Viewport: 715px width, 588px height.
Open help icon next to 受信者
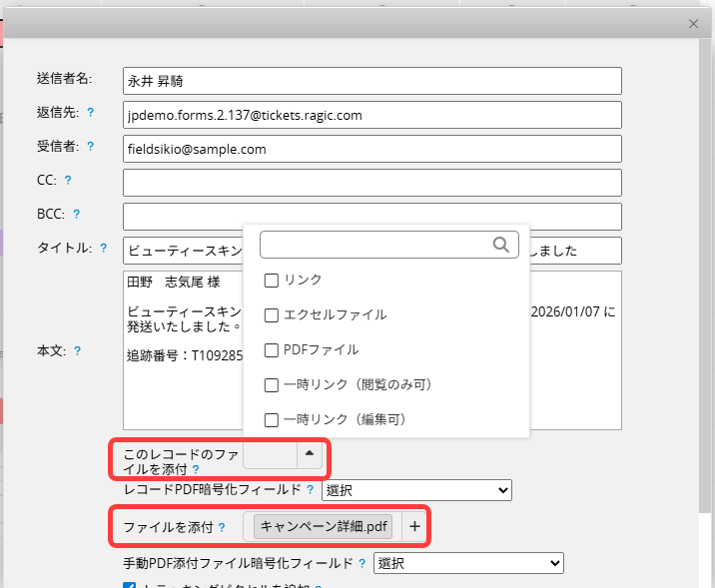click(91, 147)
